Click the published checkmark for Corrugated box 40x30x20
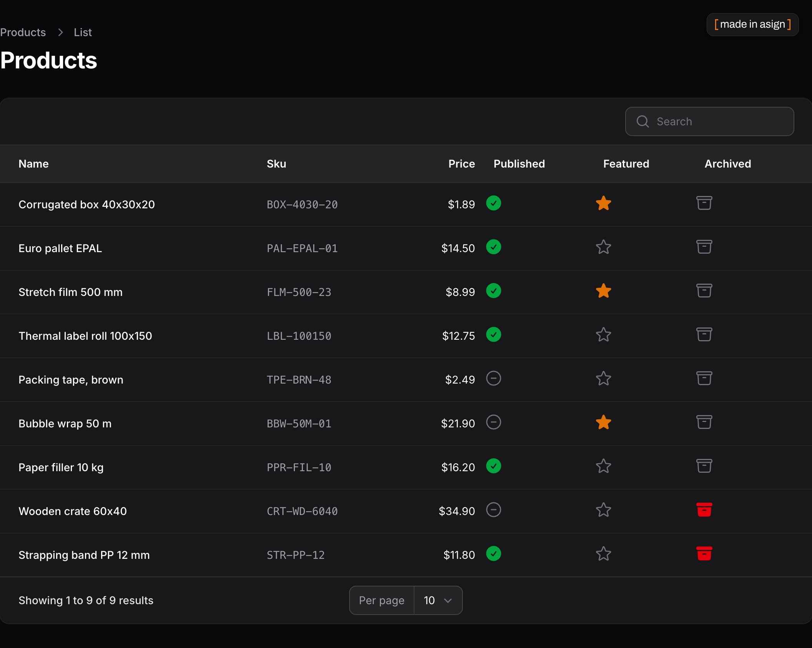 click(493, 203)
